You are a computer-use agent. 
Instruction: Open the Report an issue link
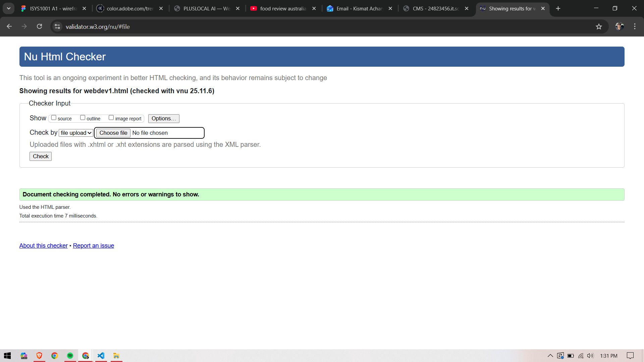coord(94,246)
